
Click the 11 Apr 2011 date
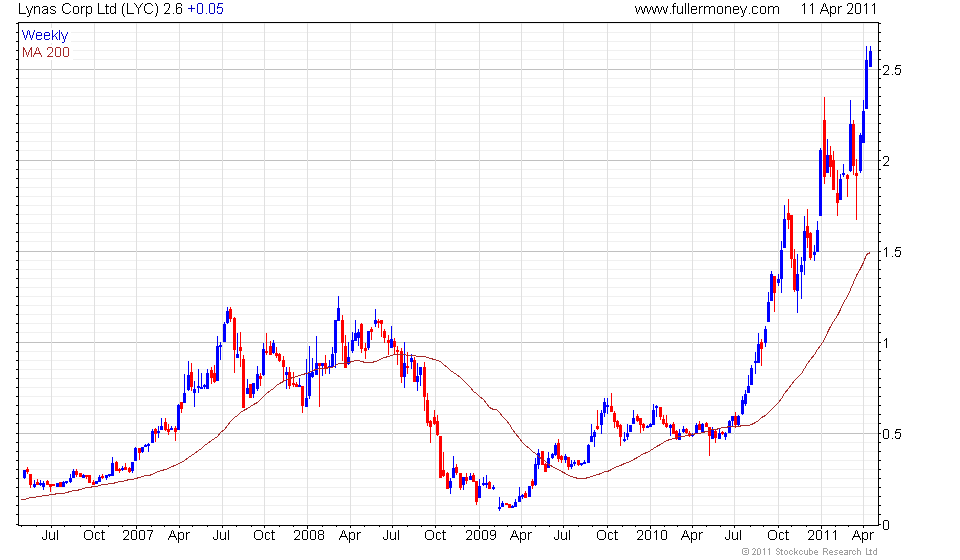tap(839, 9)
